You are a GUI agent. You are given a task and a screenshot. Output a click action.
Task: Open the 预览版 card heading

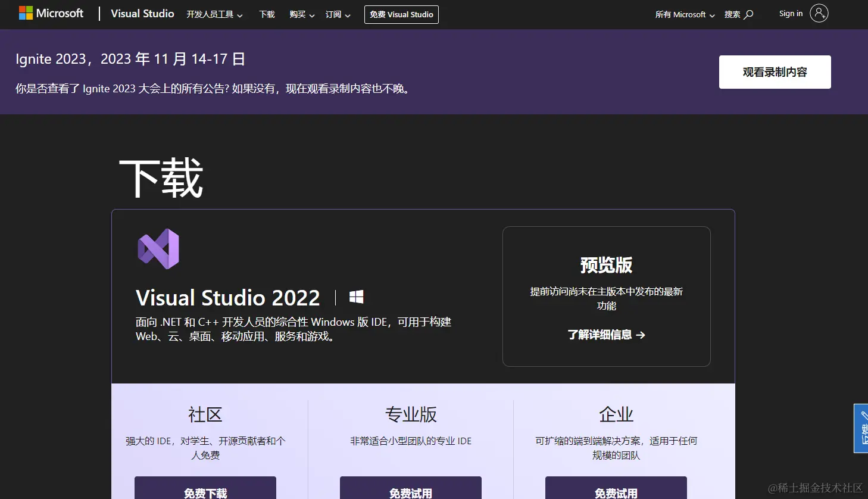tap(606, 265)
